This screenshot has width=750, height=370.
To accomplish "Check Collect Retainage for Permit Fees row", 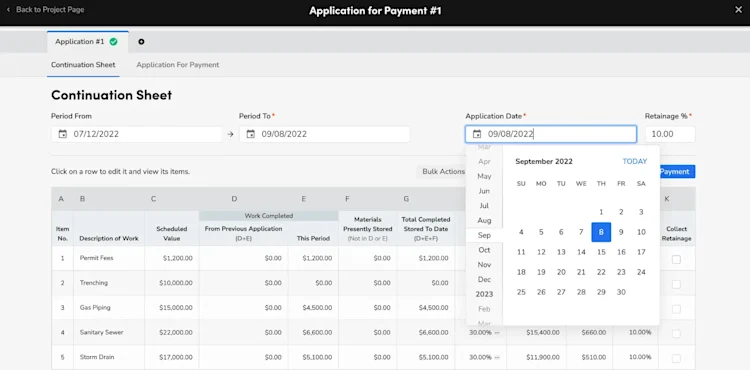I will point(676,259).
